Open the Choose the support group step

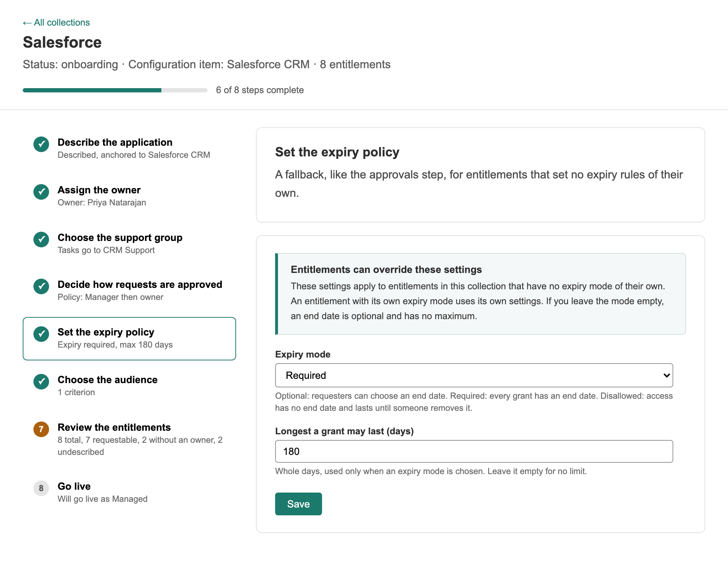click(129, 243)
